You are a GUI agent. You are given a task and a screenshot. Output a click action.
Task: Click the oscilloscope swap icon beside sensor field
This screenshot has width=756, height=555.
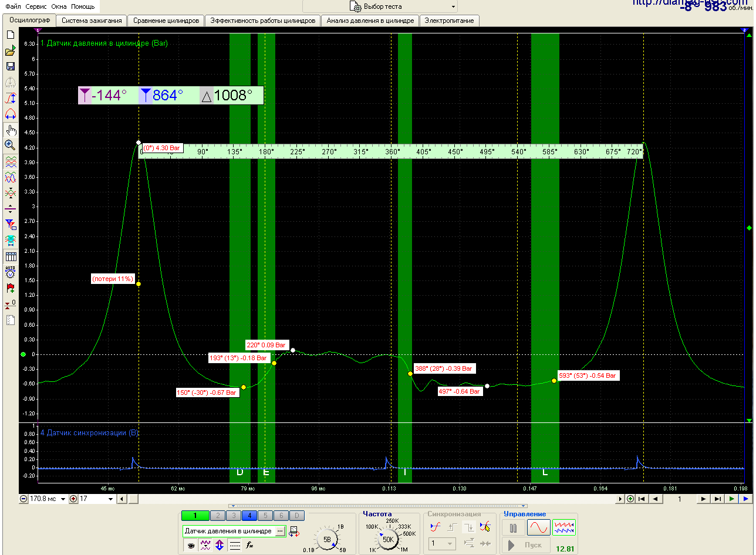point(293,532)
